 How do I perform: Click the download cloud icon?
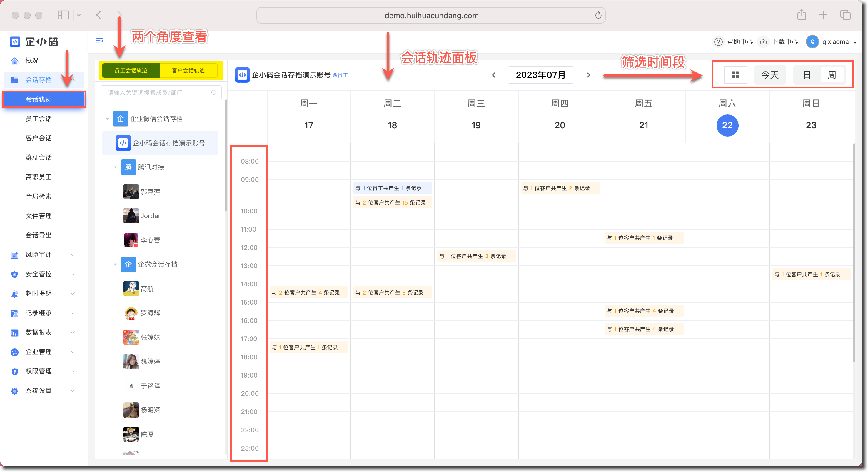(764, 42)
